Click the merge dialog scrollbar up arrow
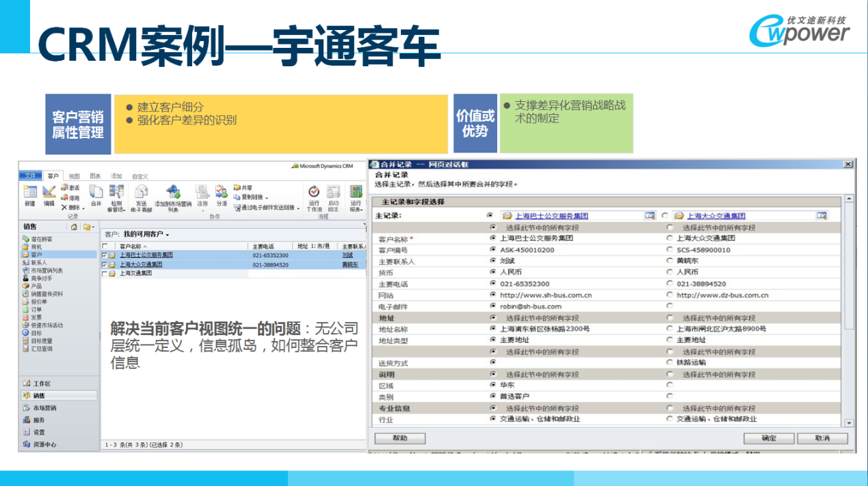The height and width of the screenshot is (486, 868). click(x=849, y=199)
